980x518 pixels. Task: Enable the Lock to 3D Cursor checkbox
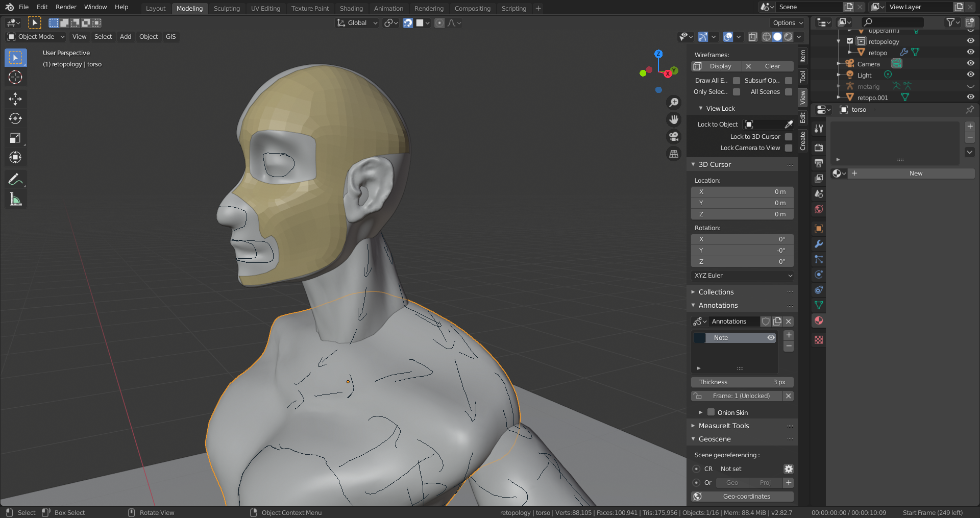pyautogui.click(x=789, y=137)
